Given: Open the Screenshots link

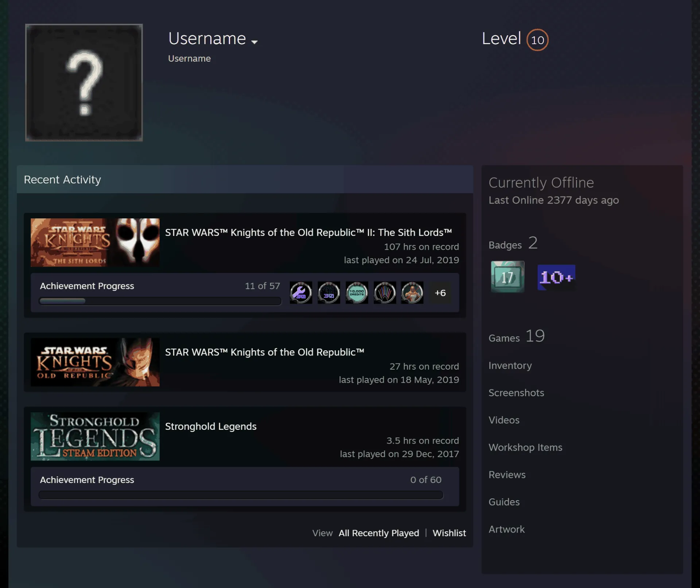Looking at the screenshot, I should tap(516, 393).
